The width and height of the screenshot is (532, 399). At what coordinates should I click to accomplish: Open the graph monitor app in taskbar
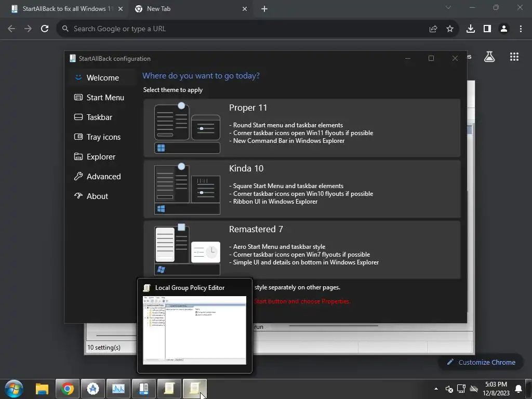point(118,389)
